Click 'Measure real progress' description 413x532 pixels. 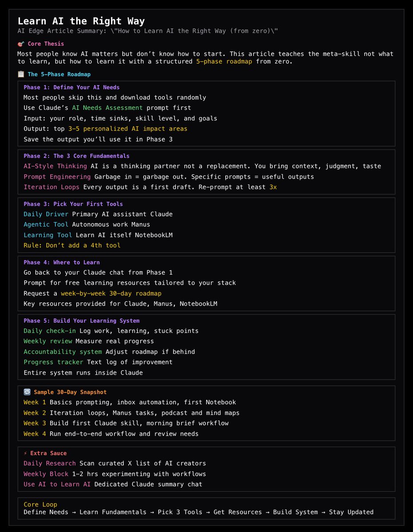(x=114, y=341)
